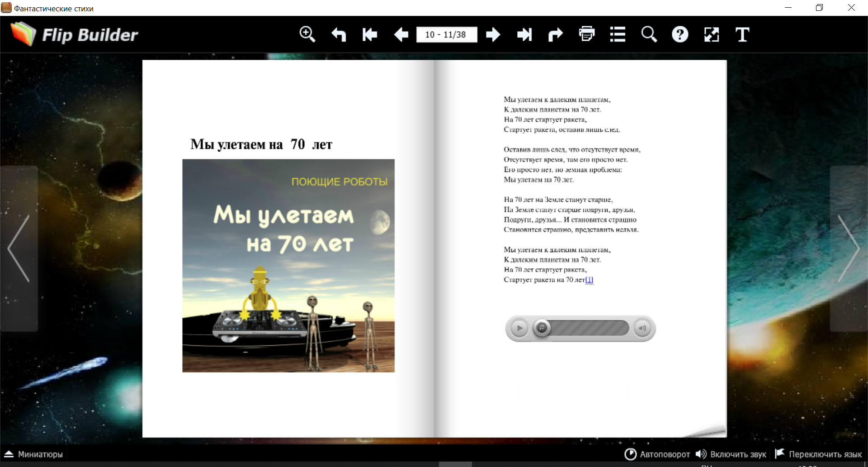Click the audio player progress slider

click(x=587, y=328)
